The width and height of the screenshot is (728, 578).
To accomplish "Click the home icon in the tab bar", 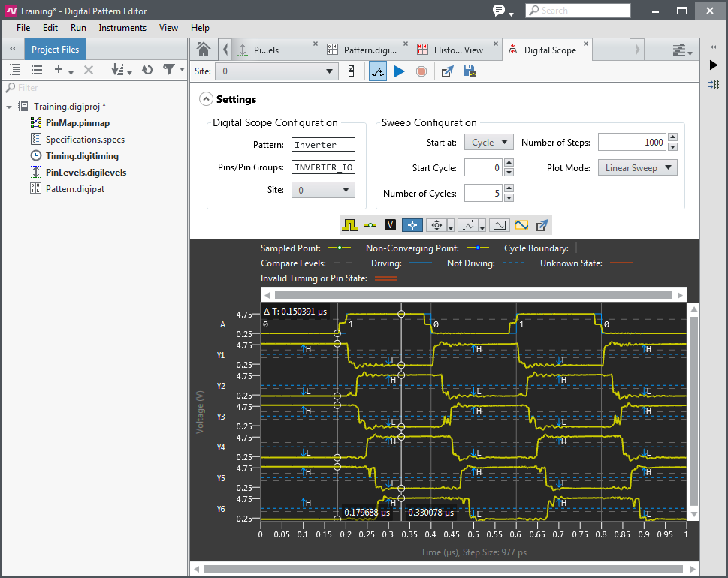I will (x=204, y=50).
